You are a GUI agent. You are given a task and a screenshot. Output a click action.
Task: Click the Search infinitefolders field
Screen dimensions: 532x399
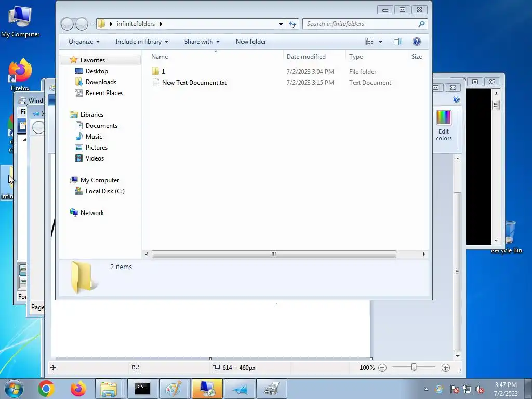(361, 24)
